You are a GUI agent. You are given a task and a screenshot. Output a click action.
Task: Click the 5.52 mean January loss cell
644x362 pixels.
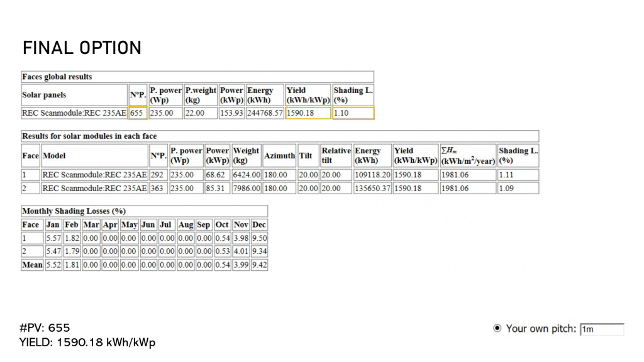[53, 265]
